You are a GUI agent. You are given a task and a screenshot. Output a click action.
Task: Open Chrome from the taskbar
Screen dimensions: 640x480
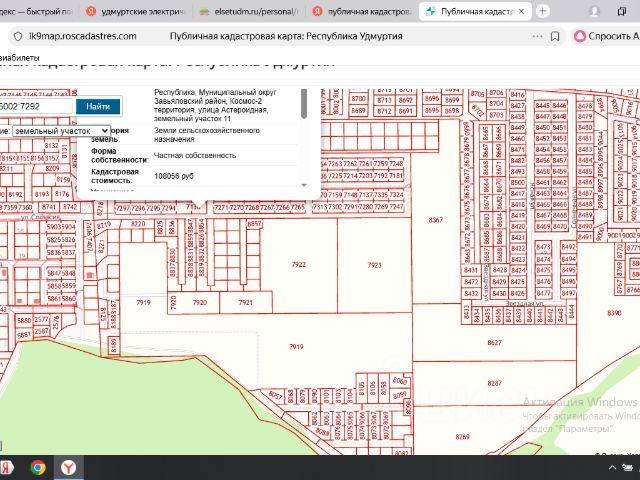[x=38, y=467]
